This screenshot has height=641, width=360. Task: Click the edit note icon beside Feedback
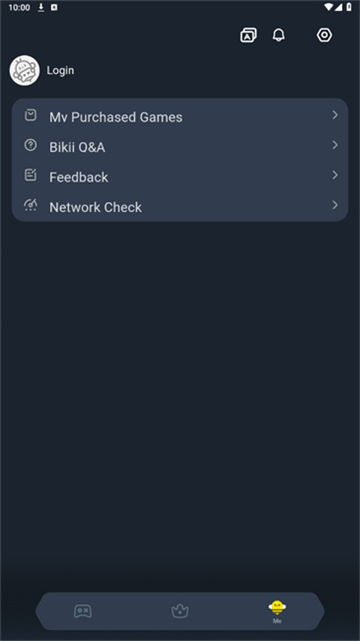point(31,175)
